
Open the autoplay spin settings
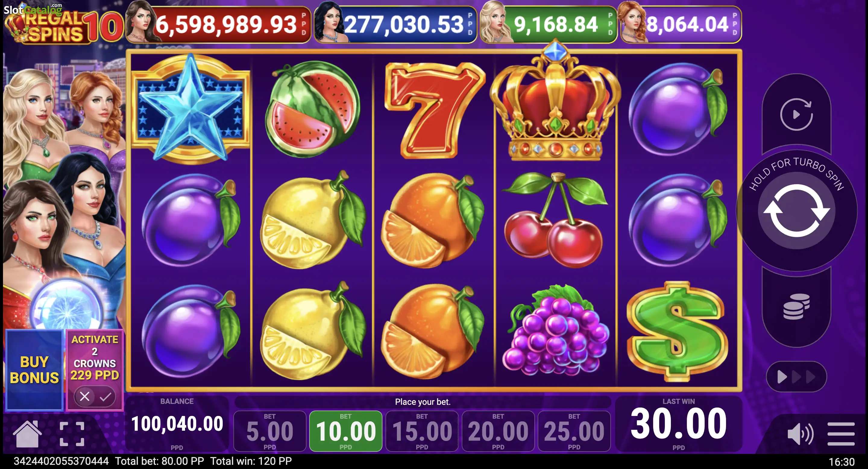coord(797,115)
